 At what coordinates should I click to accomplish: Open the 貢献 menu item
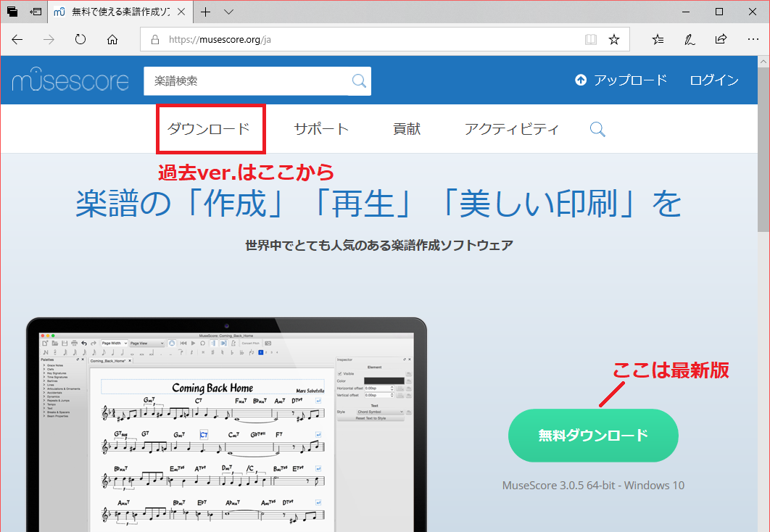[407, 129]
